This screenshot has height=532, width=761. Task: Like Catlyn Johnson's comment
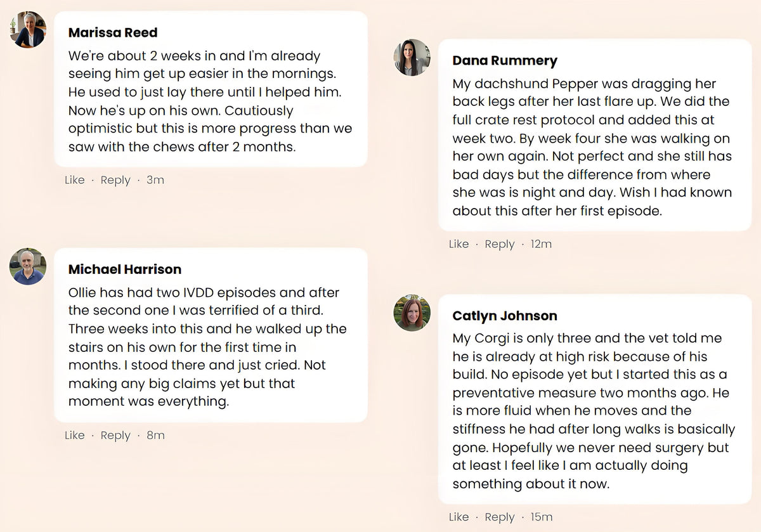(459, 517)
